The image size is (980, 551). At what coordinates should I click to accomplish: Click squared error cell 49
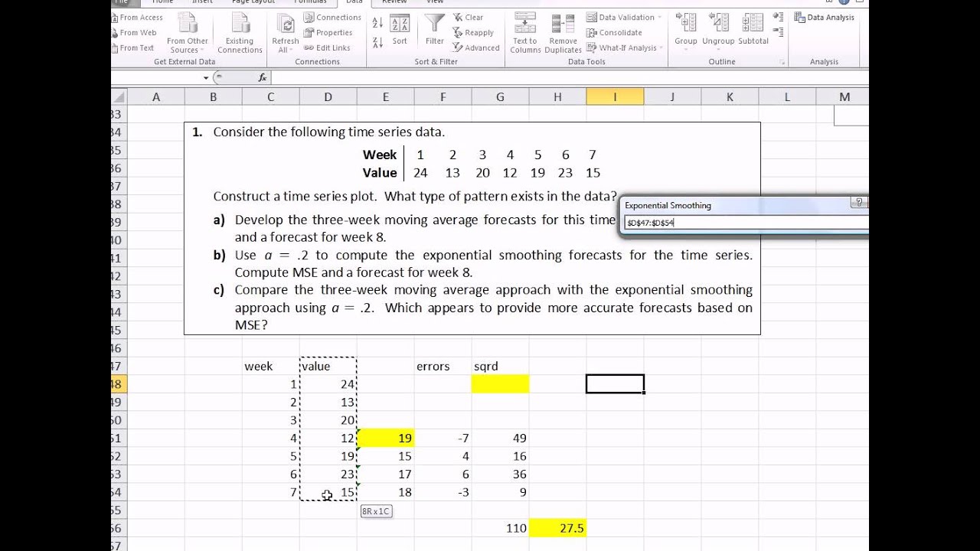(500, 439)
